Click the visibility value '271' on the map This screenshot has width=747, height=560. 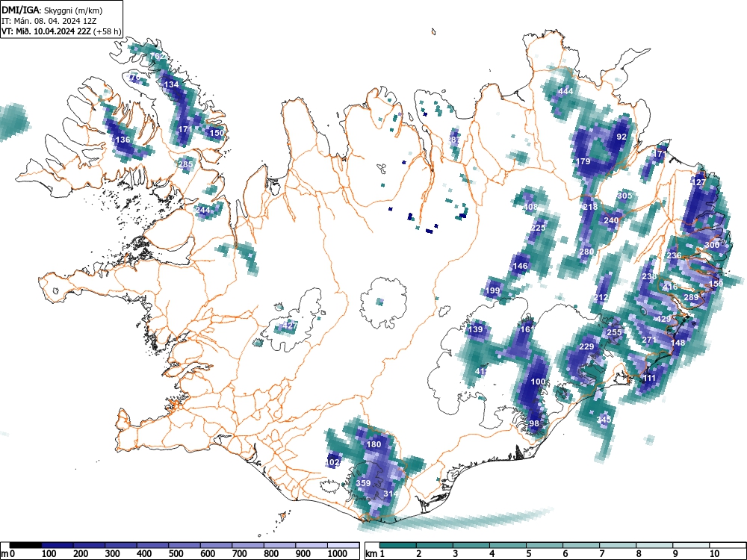point(649,340)
